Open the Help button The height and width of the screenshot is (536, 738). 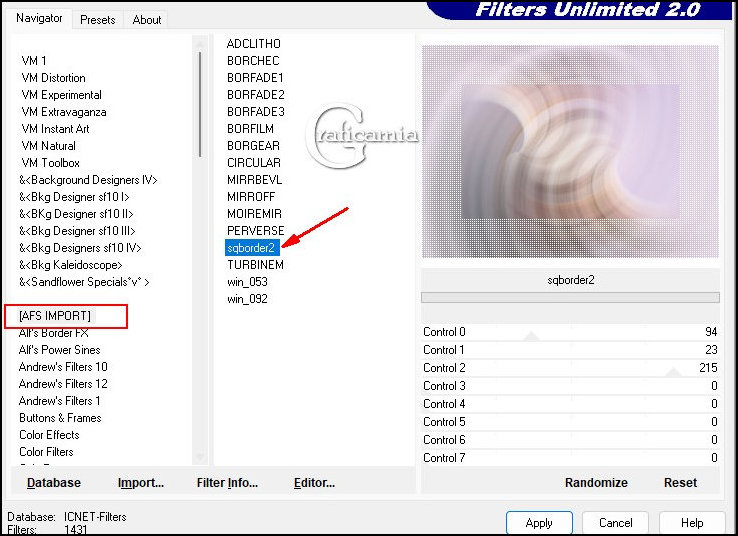tap(692, 522)
